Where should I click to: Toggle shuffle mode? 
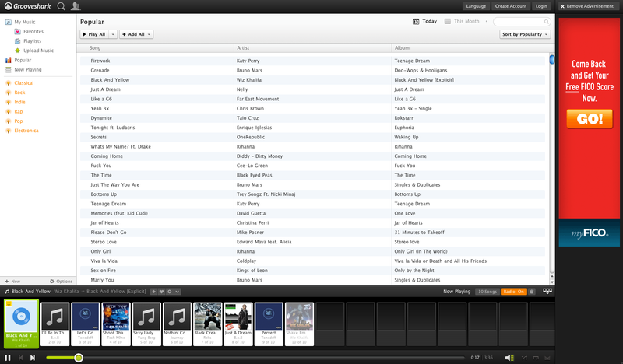click(524, 358)
